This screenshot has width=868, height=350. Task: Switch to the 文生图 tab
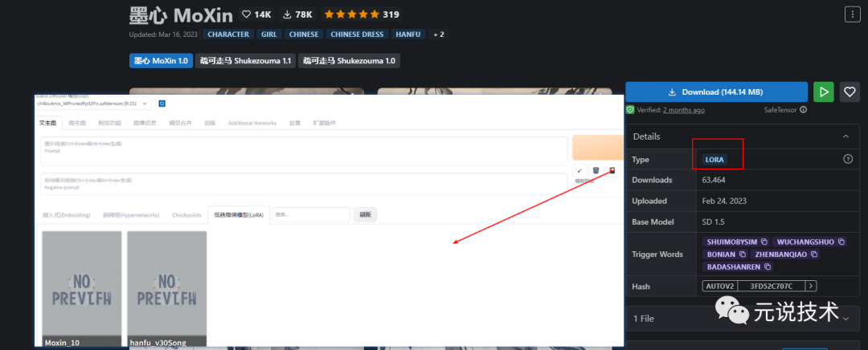pos(47,123)
